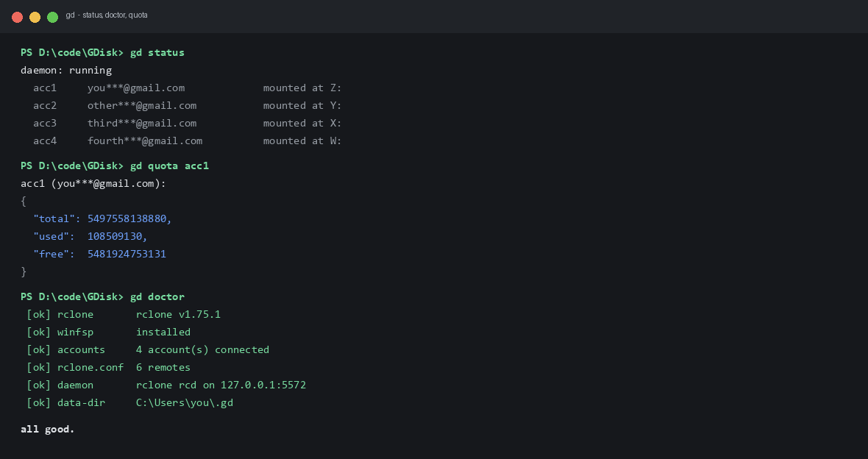Click the 'rclone.conf' check name

pos(90,369)
